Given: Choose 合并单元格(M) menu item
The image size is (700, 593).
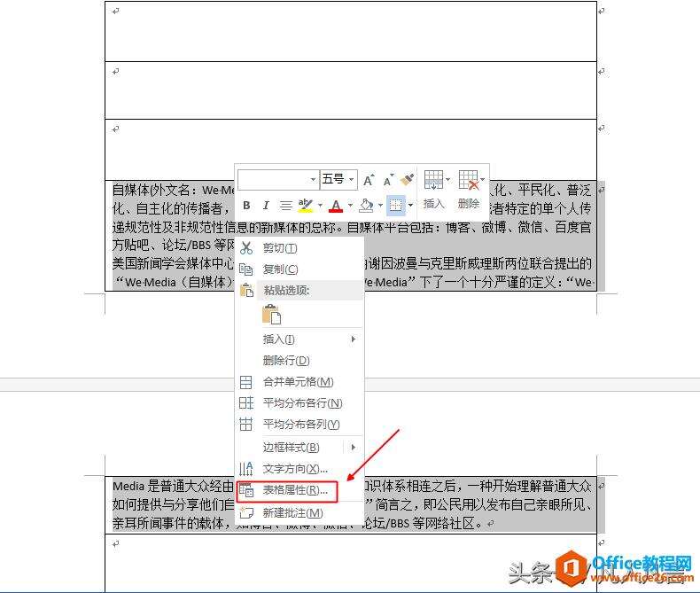Looking at the screenshot, I should 299,382.
